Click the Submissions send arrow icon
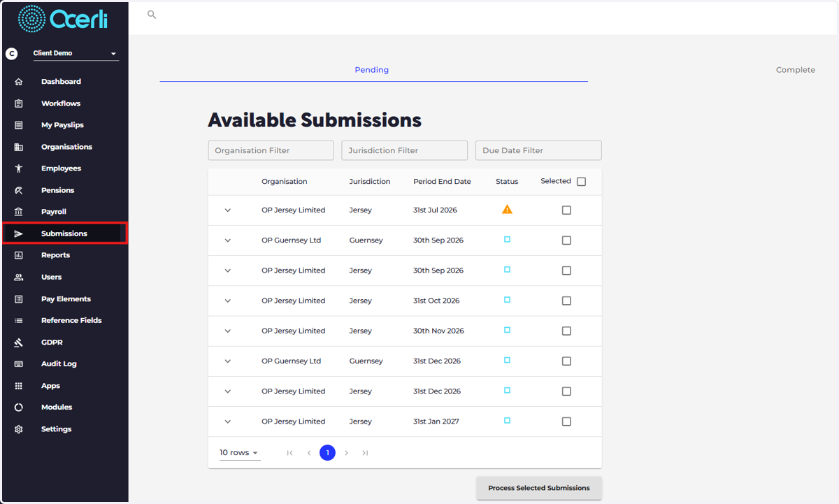The width and height of the screenshot is (839, 504). tap(19, 233)
